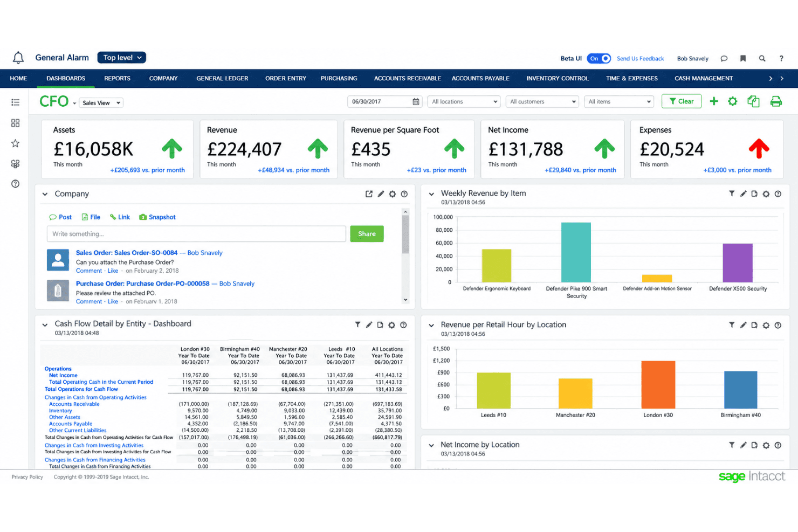
Task: Open Sales Order-SO-0084 link
Action: pyautogui.click(x=127, y=253)
